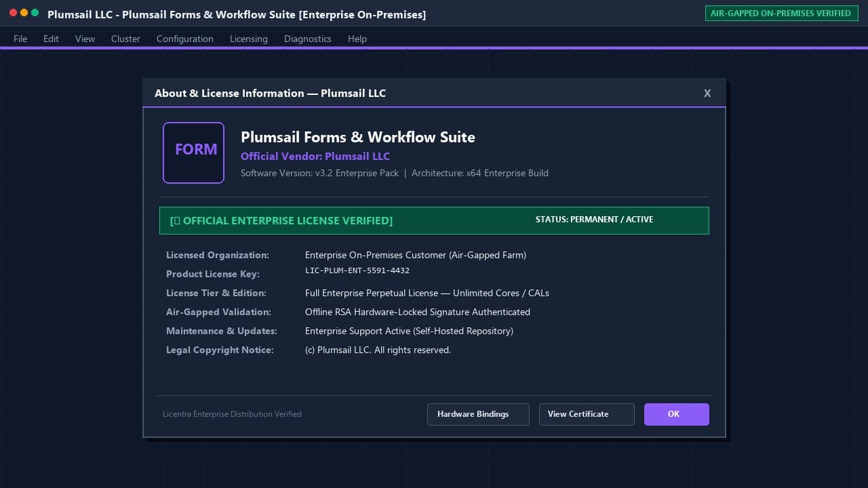Viewport: 868px width, 488px height.
Task: Click the Enterprise On-Premises Customer value
Action: 416,256
